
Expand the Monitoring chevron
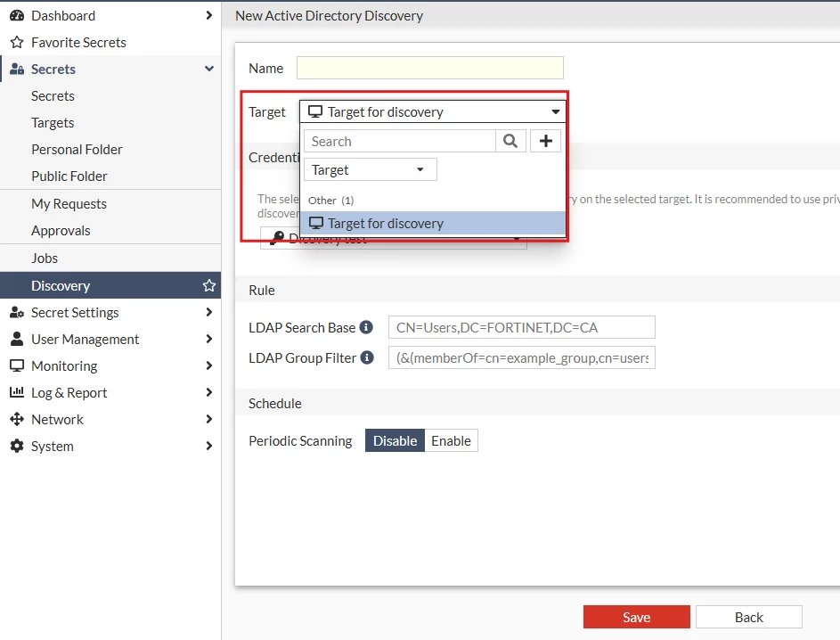pos(209,365)
